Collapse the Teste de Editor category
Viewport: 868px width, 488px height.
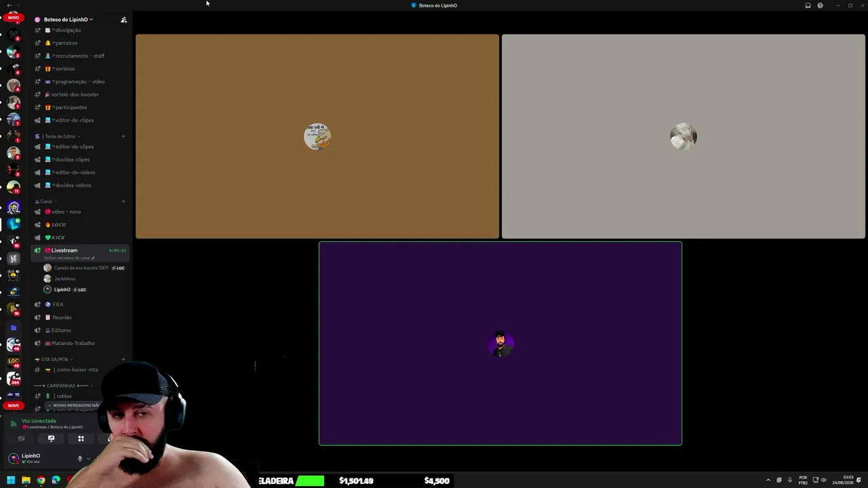(61, 137)
